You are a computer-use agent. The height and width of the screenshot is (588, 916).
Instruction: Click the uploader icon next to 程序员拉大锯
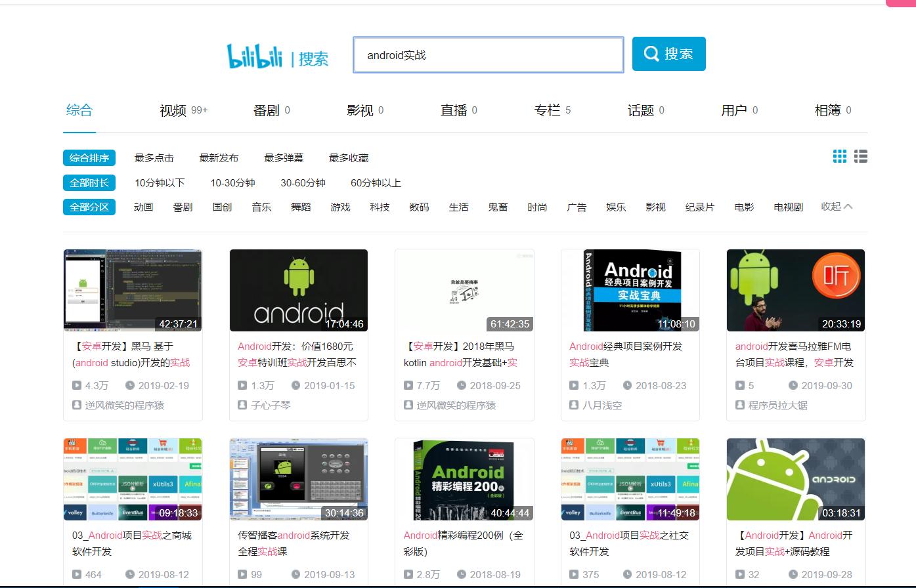pos(739,405)
